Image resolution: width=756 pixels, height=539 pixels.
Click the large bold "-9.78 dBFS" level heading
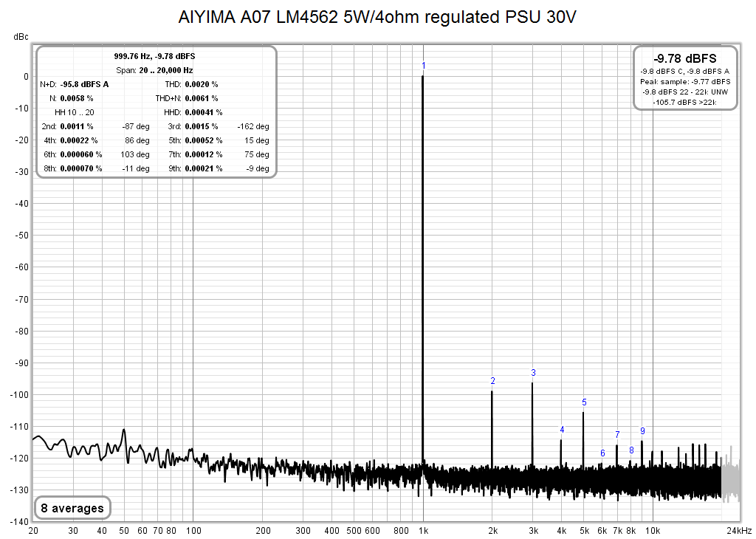(x=685, y=58)
